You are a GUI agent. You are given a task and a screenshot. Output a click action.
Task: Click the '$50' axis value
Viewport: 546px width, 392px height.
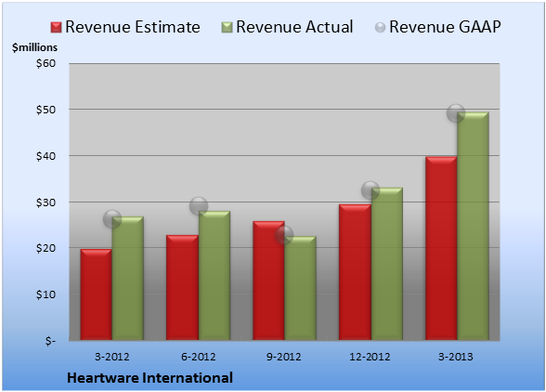click(46, 110)
